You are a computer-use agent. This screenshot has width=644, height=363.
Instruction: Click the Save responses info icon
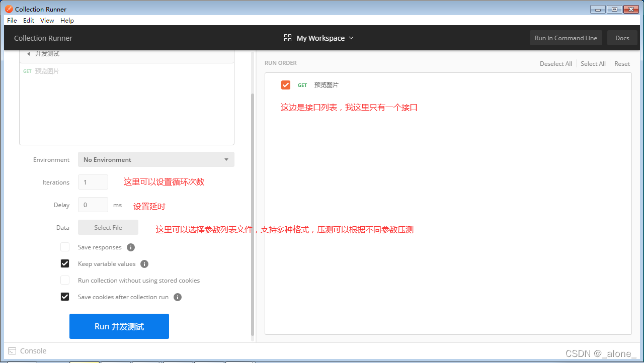pos(131,247)
